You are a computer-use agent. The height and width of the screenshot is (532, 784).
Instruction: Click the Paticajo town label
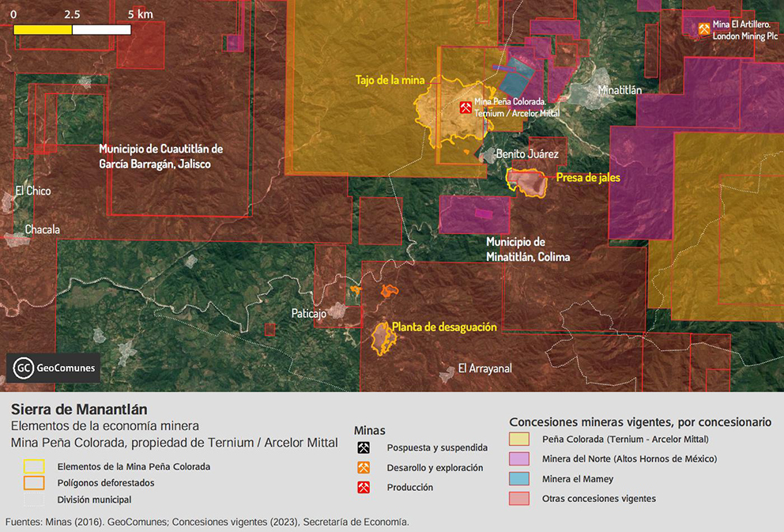309,314
